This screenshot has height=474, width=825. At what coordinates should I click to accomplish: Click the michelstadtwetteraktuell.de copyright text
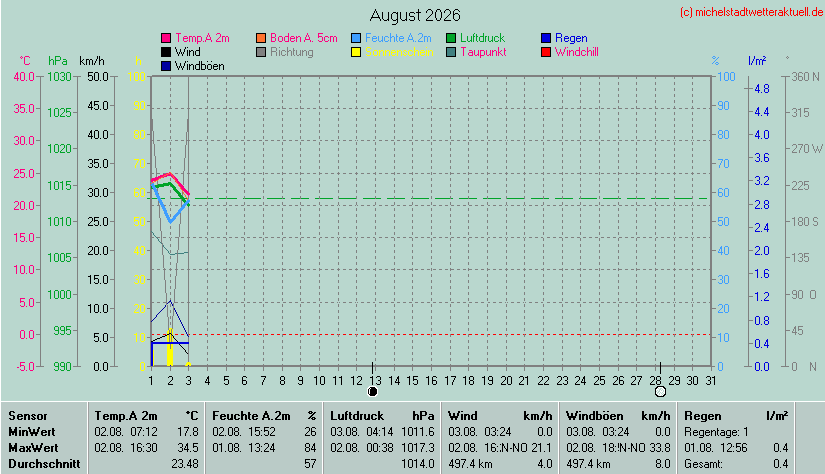coord(751,12)
